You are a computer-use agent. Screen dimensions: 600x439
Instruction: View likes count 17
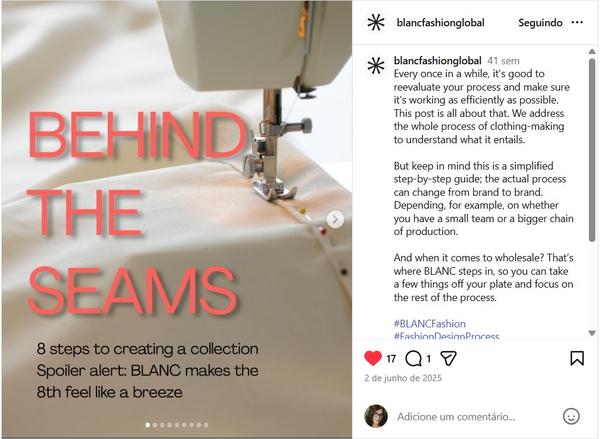(x=391, y=359)
